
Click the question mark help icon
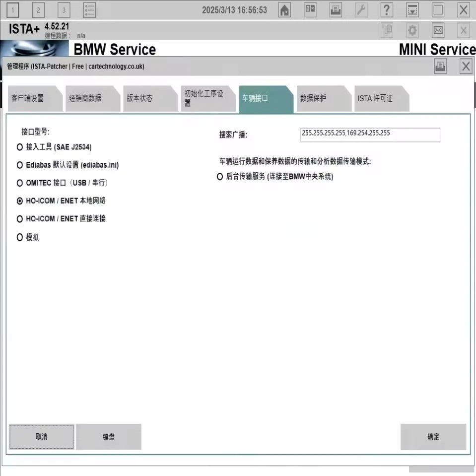[386, 9]
